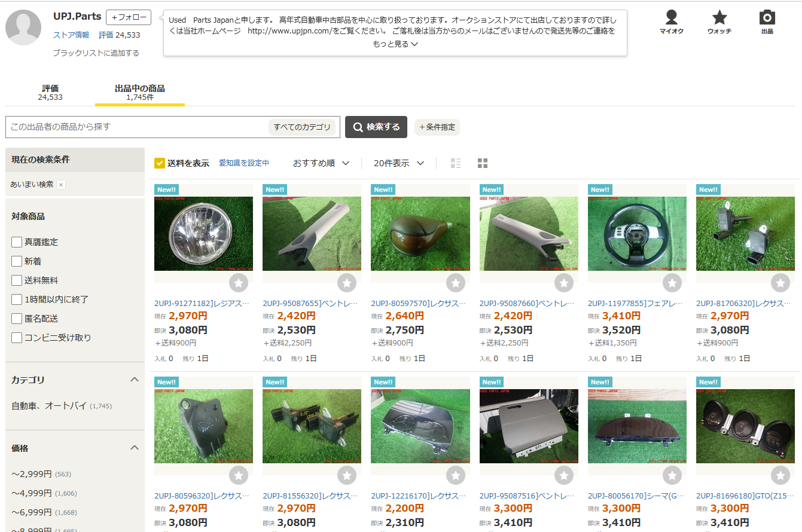The image size is (802, 532).
Task: Filter price ～4,999円
Action: tap(44, 493)
